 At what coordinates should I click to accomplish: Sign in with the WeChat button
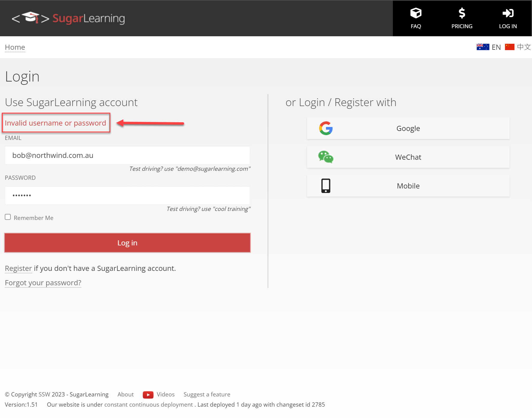408,157
